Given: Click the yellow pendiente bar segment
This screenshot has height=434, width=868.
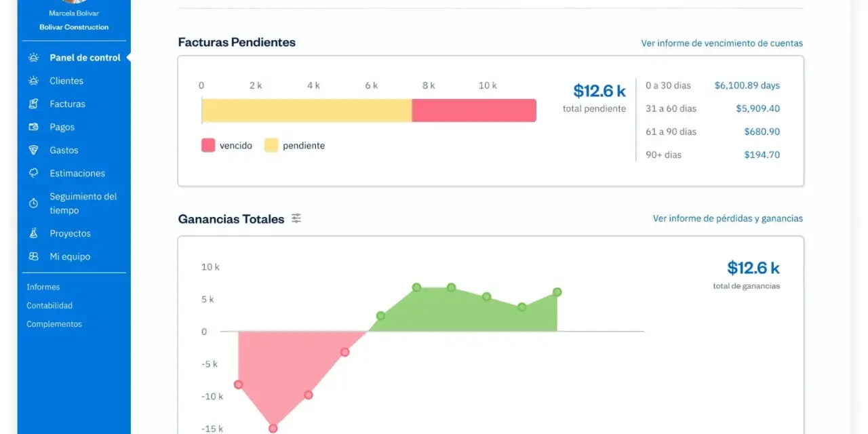Looking at the screenshot, I should (307, 111).
